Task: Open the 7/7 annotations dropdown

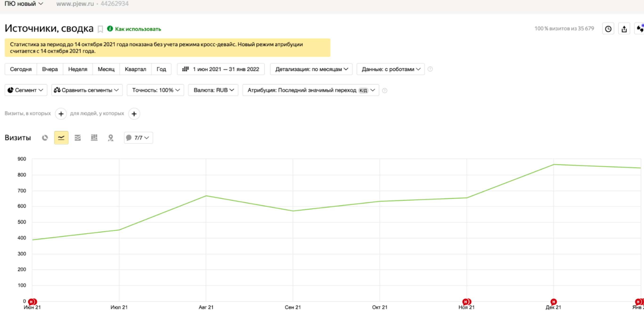Action: point(138,138)
